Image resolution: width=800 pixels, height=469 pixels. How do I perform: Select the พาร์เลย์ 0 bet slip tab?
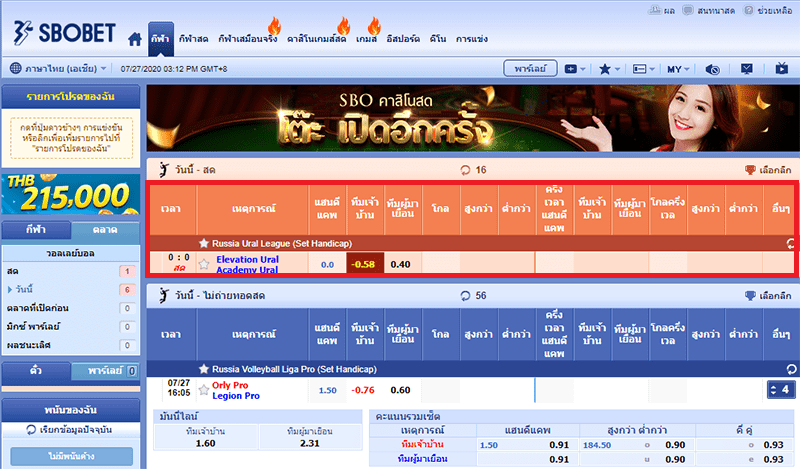pyautogui.click(x=105, y=371)
